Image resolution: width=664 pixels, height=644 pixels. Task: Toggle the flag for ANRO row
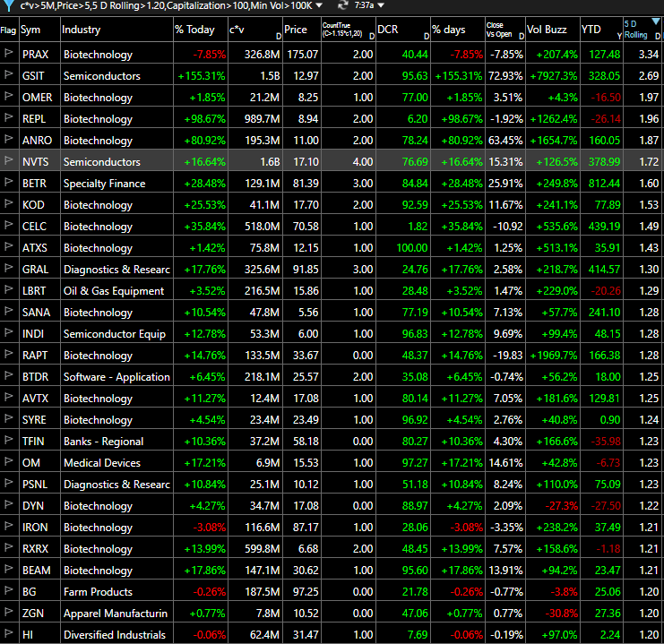pos(8,139)
